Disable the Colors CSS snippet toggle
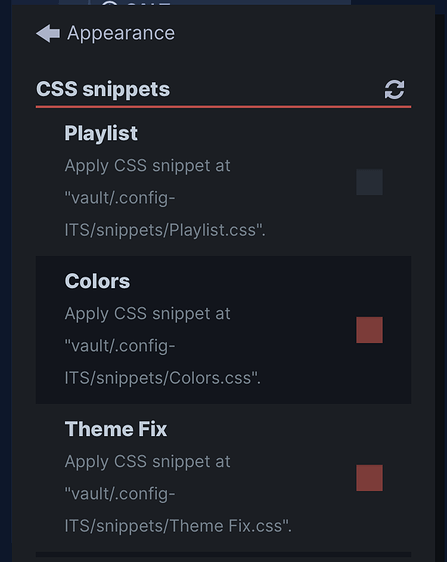Viewport: 447px width, 562px height. pos(369,330)
